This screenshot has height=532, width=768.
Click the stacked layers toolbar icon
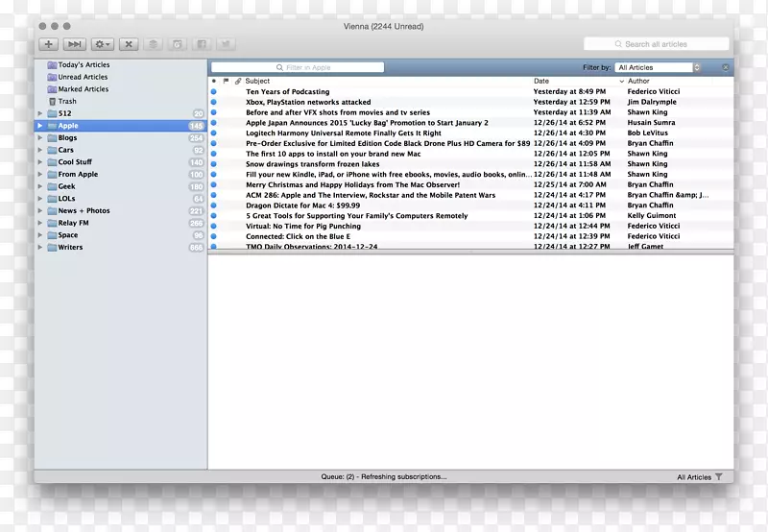tap(153, 44)
